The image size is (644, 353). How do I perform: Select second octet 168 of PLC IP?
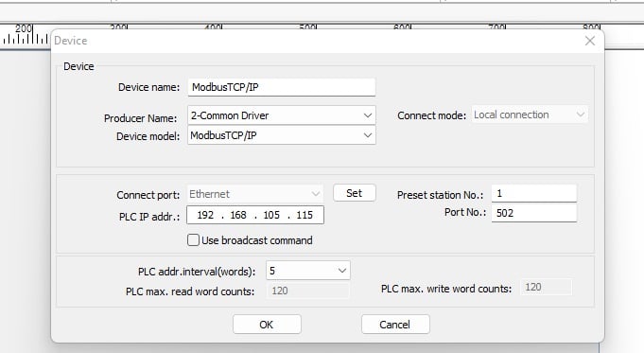point(238,215)
